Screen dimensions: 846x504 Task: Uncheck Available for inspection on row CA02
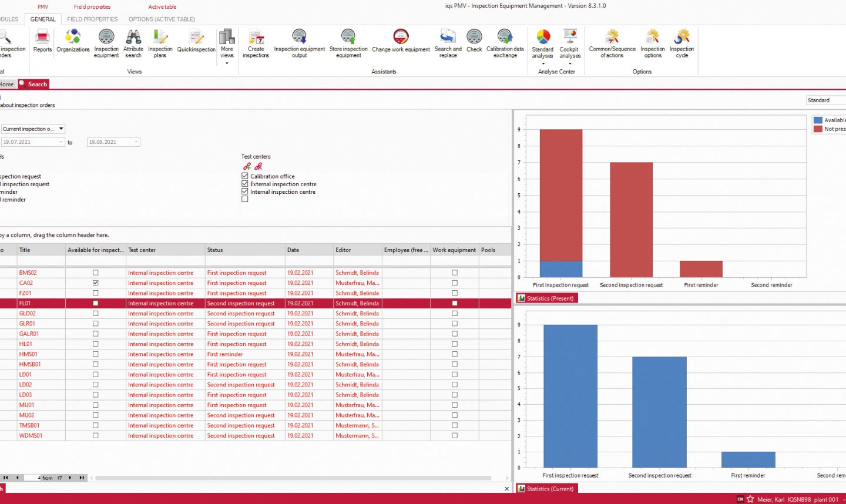coord(96,283)
